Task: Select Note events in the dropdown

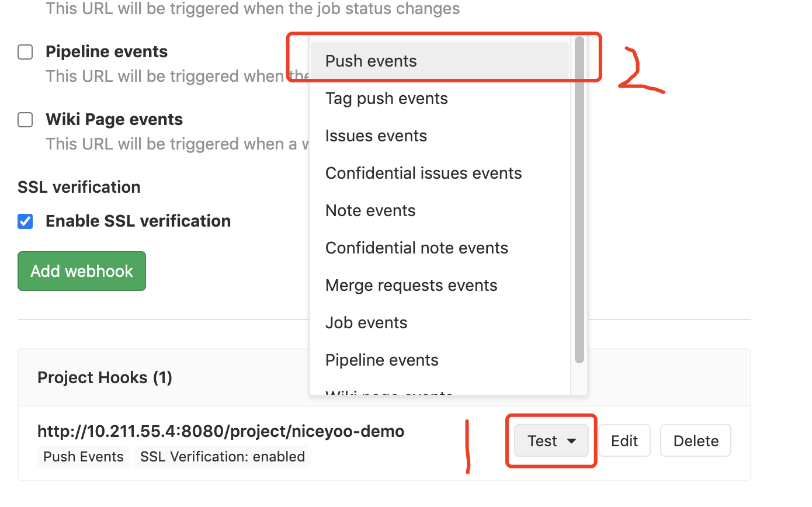Action: pos(440,210)
